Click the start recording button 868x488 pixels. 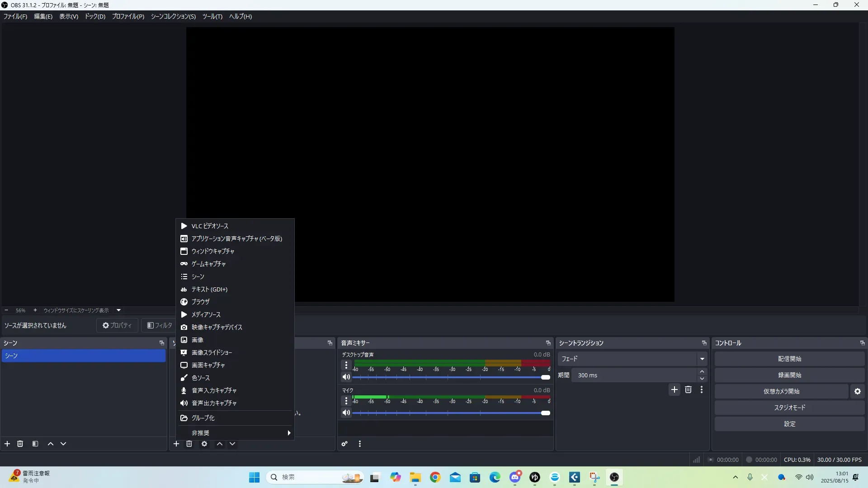point(789,375)
